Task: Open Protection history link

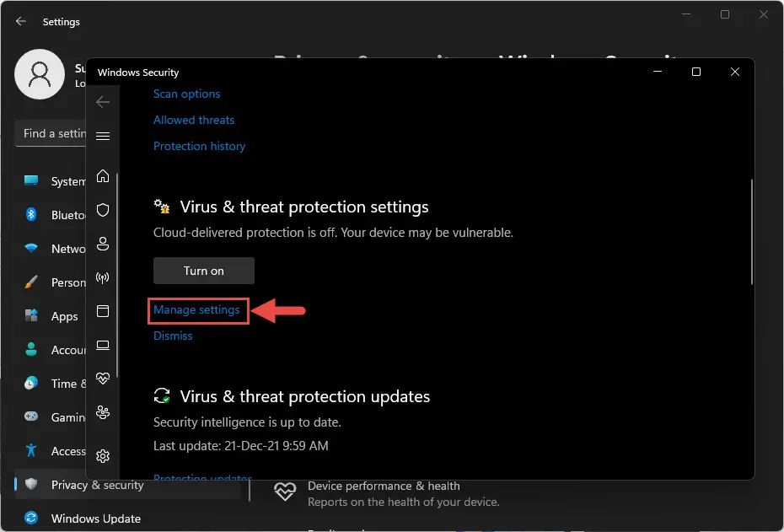Action: click(200, 146)
